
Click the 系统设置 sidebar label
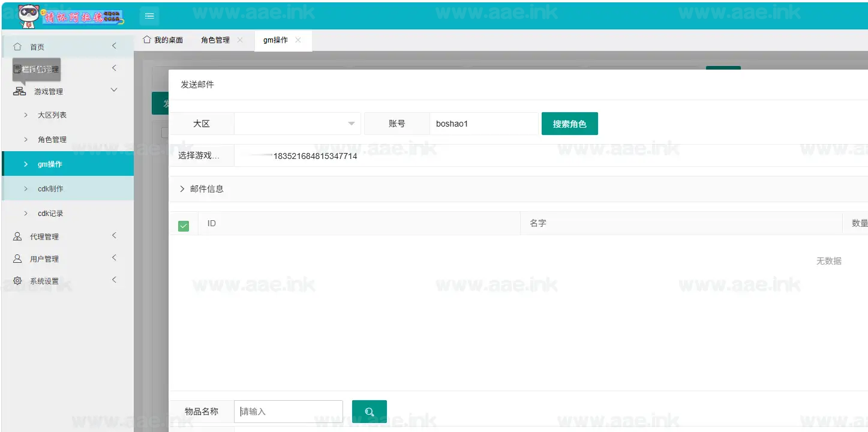pyautogui.click(x=44, y=281)
